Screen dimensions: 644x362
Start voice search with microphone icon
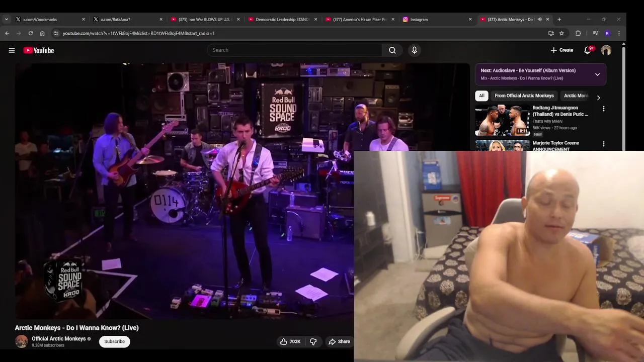[x=415, y=50]
